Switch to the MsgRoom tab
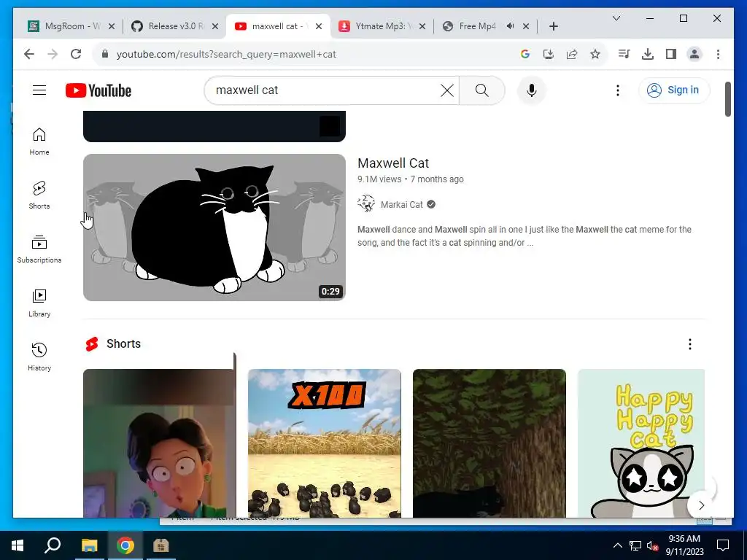 [x=71, y=26]
